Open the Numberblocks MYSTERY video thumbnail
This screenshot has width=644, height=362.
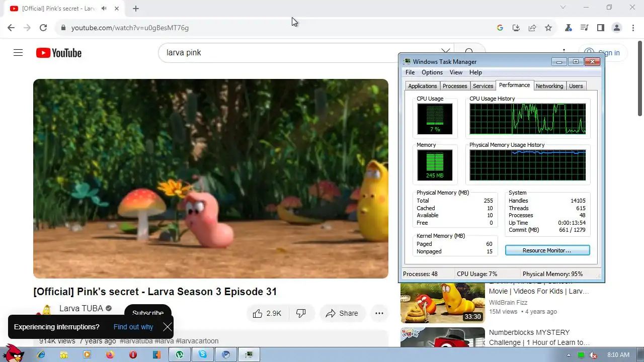click(x=443, y=337)
